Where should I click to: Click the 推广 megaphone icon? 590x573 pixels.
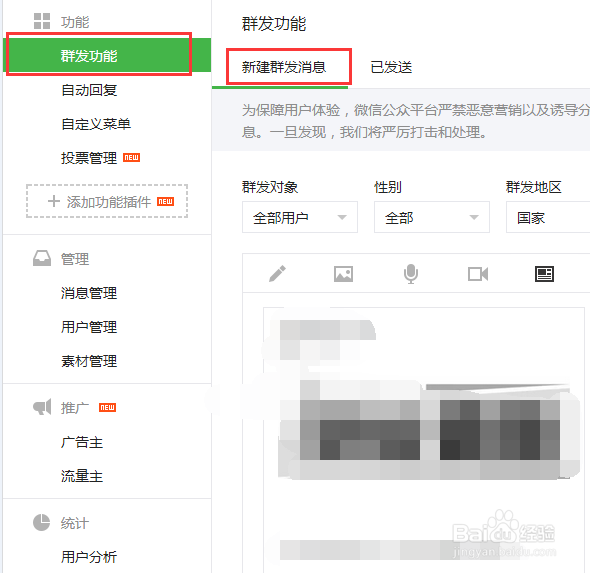pos(42,407)
